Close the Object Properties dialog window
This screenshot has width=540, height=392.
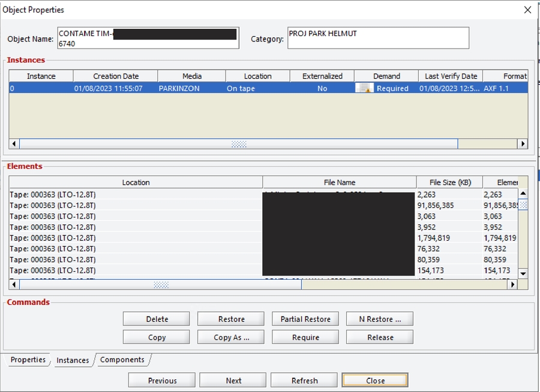[527, 10]
